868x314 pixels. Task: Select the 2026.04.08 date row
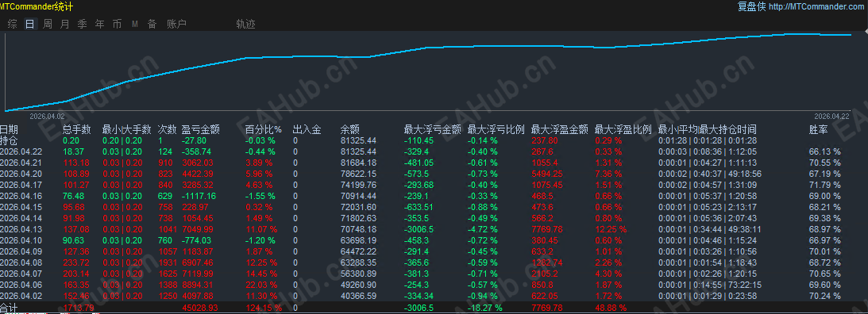(21, 262)
